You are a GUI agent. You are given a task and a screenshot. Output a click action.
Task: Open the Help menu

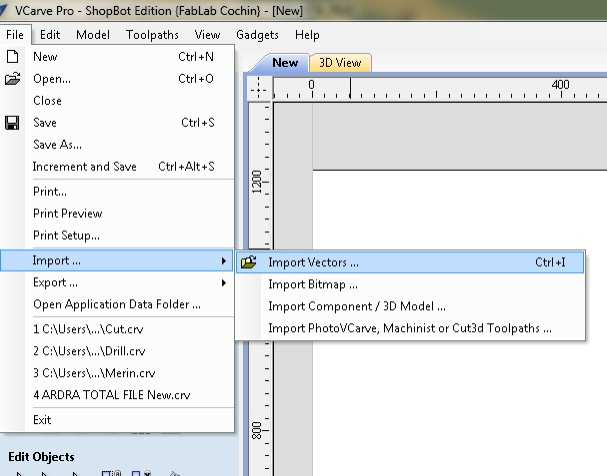(x=307, y=35)
